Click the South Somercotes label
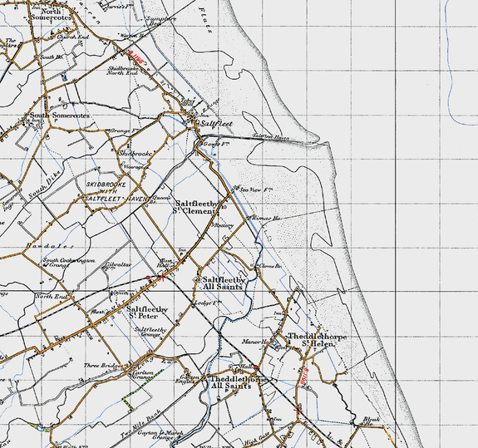The width and height of the screenshot is (478, 448). click(60, 116)
